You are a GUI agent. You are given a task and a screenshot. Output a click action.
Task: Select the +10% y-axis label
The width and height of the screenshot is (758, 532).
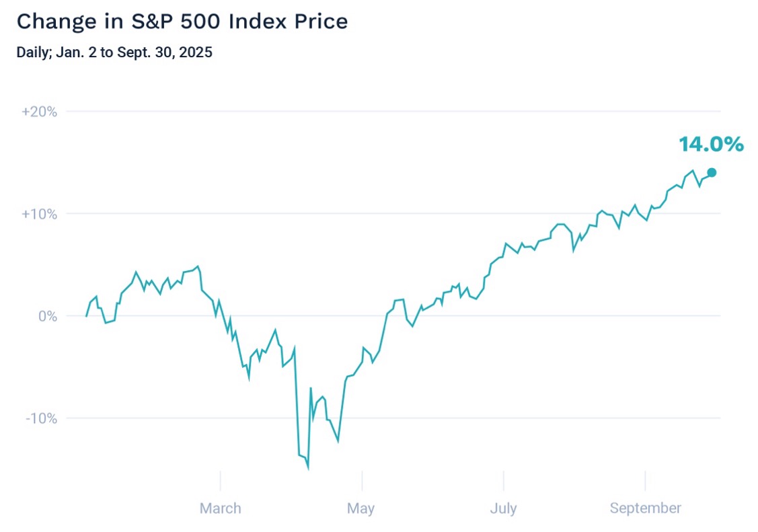coord(39,214)
